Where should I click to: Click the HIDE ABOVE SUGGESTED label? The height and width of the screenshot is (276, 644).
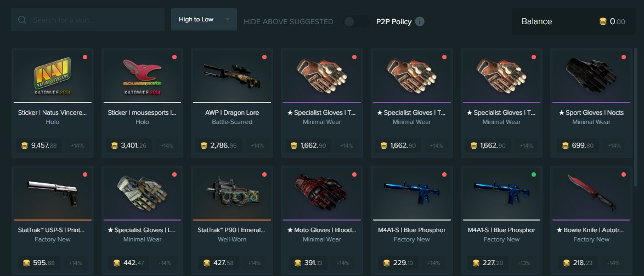[x=289, y=22]
